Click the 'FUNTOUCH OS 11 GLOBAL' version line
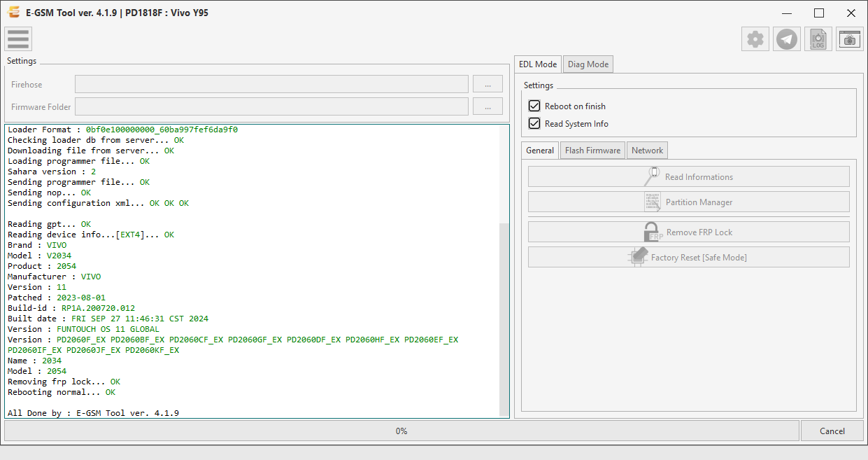The width and height of the screenshot is (868, 460). (x=83, y=329)
